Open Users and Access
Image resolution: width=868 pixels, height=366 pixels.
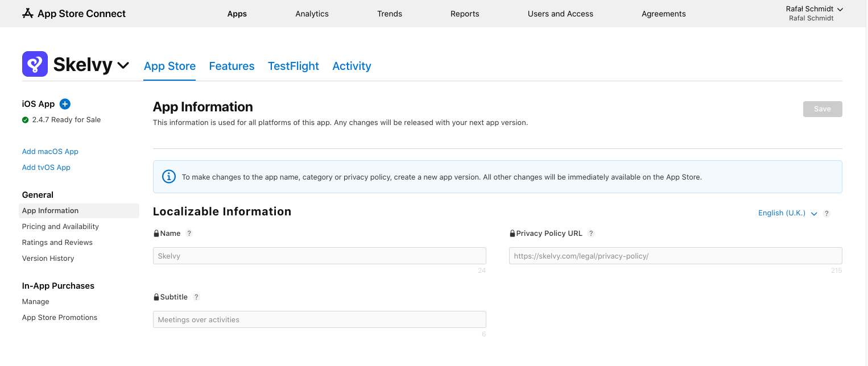click(560, 14)
